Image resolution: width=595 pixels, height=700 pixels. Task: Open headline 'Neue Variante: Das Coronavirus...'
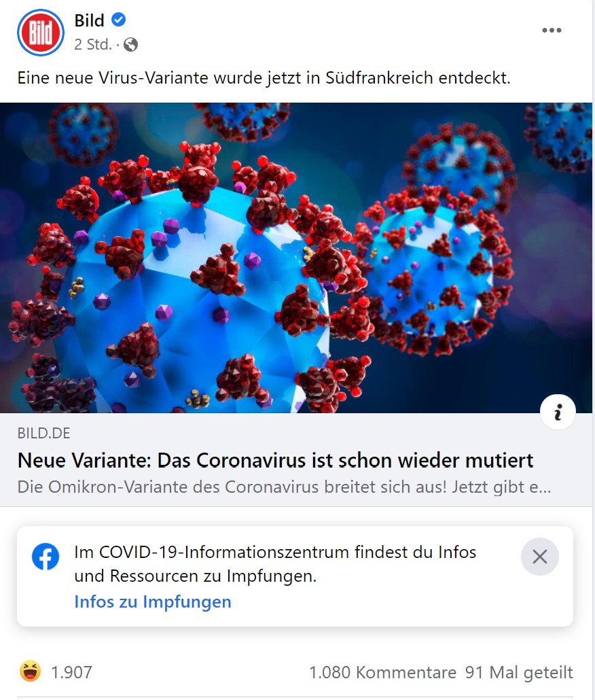275,460
